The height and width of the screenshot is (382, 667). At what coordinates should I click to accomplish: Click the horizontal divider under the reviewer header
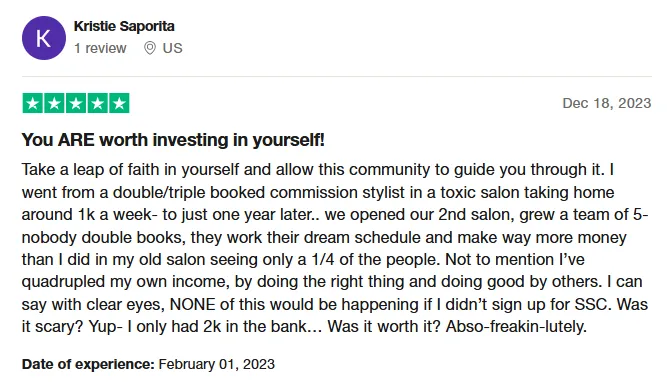tap(336, 77)
